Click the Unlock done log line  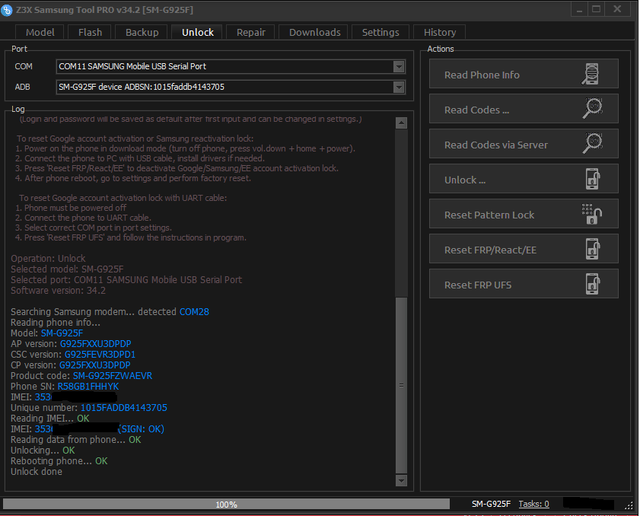36,472
